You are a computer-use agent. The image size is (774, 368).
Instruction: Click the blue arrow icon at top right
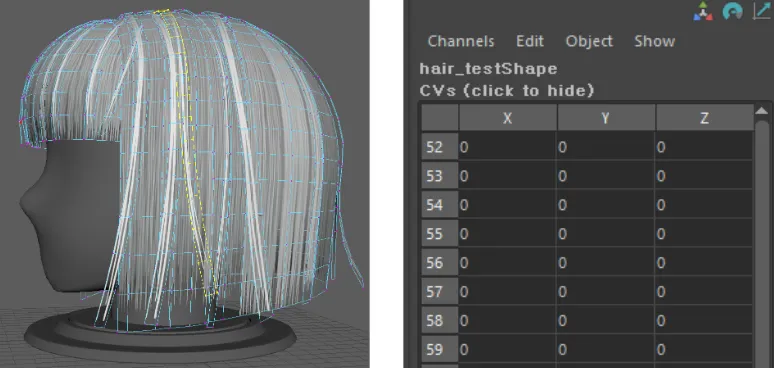click(x=763, y=10)
